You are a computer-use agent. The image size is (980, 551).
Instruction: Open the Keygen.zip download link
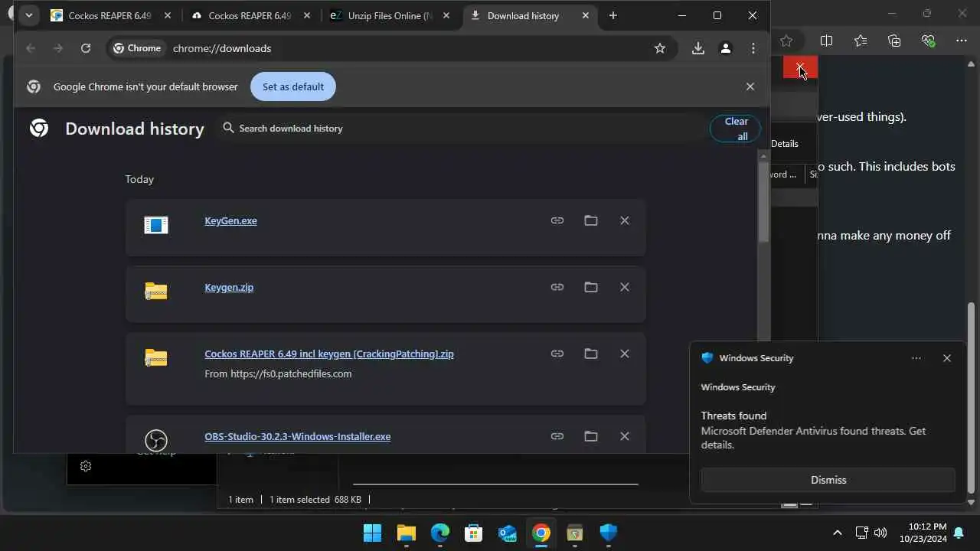(229, 287)
